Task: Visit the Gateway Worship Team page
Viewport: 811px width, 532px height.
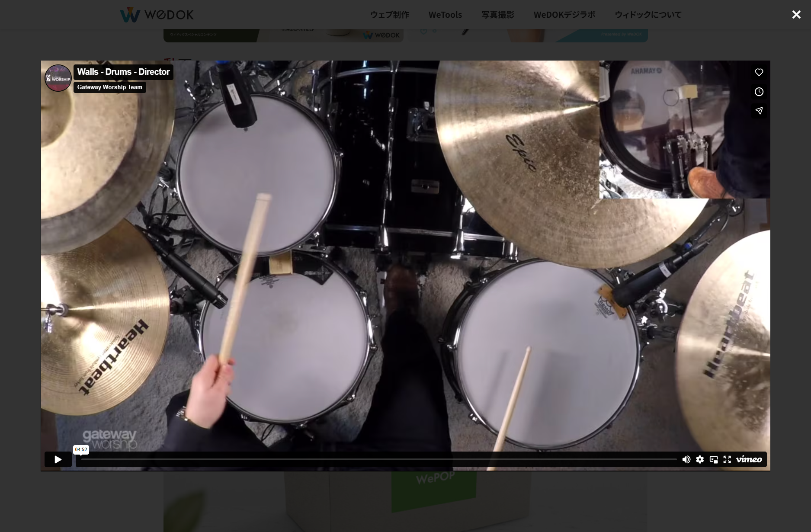Action: click(109, 87)
